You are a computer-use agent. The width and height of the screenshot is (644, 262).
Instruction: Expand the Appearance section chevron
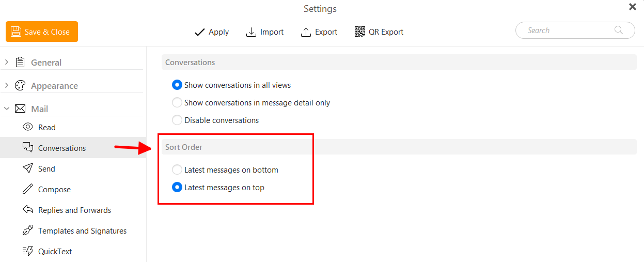coord(7,85)
